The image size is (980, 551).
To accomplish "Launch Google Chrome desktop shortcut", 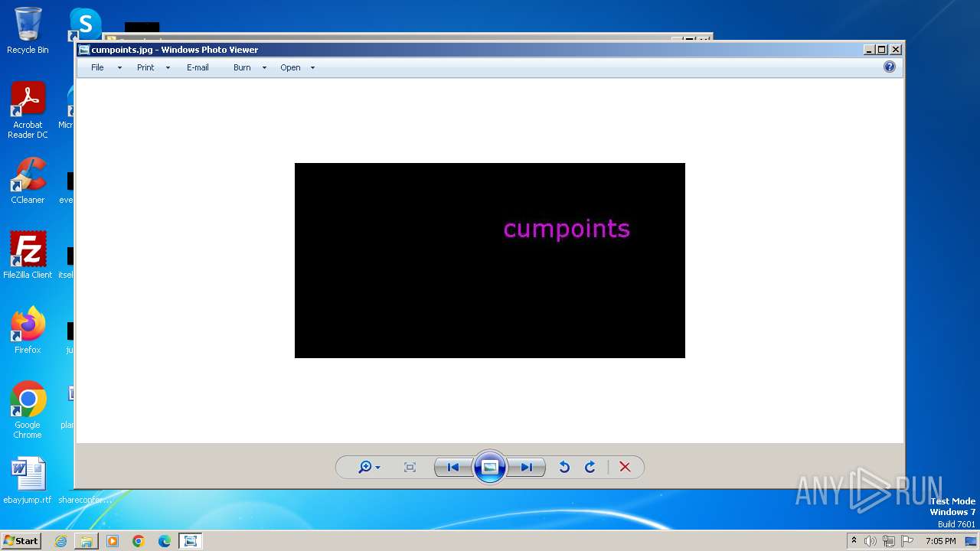I will pos(28,410).
